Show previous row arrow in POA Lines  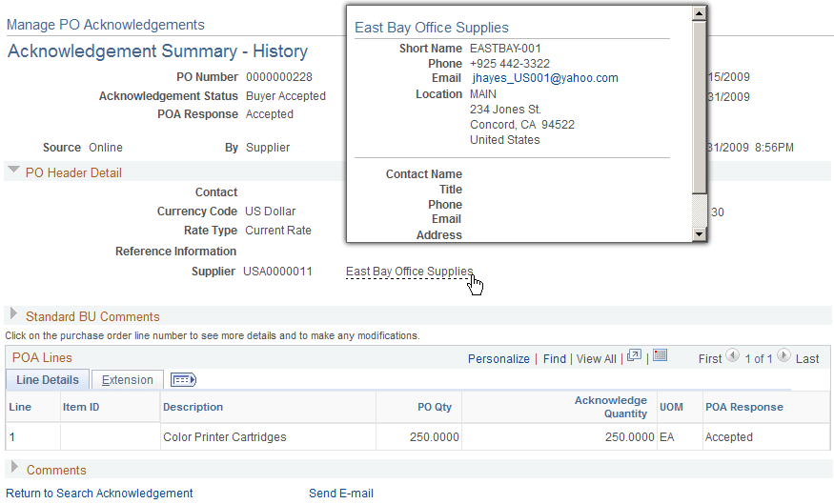(x=732, y=355)
